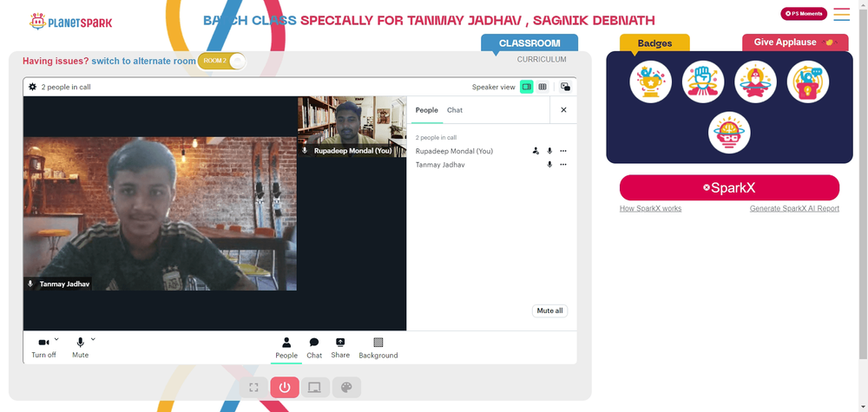Open the Background effects option
The height and width of the screenshot is (412, 868).
pos(378,349)
